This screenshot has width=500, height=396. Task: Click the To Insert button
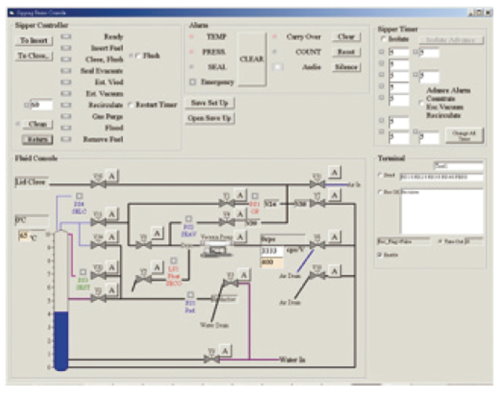(x=34, y=41)
